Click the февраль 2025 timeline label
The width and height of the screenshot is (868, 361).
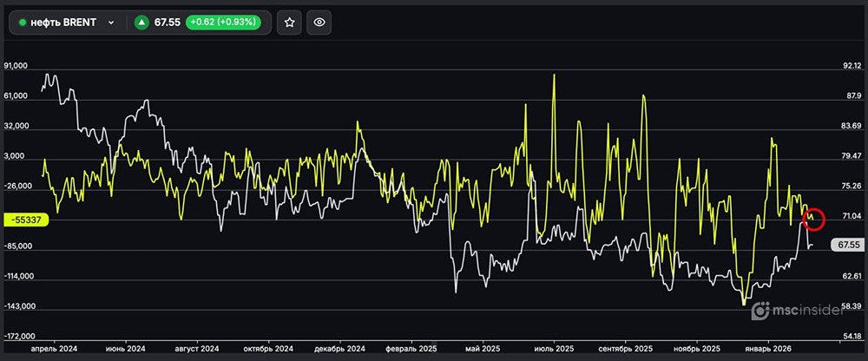tap(411, 349)
